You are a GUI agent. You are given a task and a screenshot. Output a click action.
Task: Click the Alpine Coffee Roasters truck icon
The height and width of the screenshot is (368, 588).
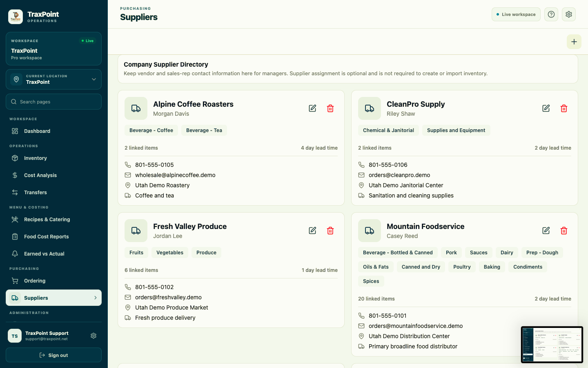136,108
